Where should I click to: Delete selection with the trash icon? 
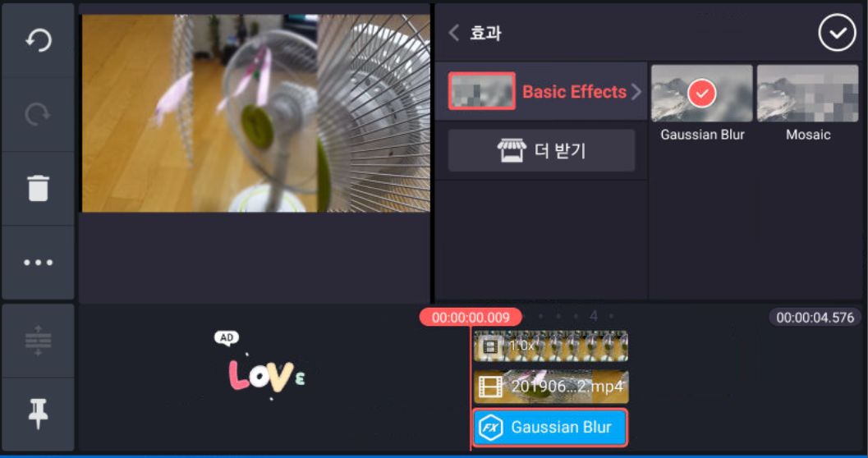click(x=39, y=188)
